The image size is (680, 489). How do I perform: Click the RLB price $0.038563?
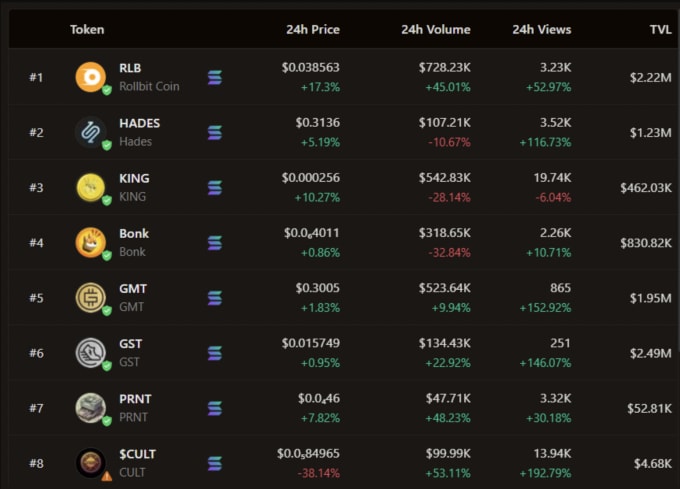point(311,68)
